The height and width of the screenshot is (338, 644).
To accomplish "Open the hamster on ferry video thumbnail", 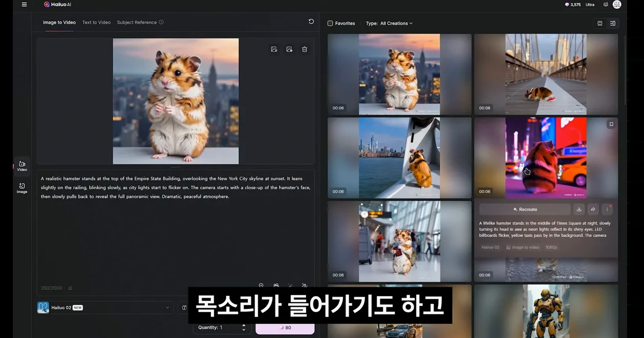I will 399,158.
